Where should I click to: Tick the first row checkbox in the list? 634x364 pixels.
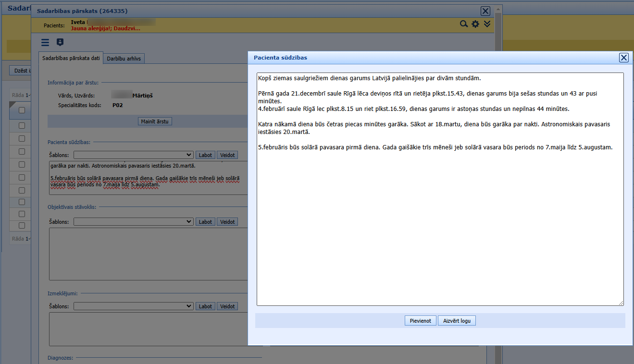(22, 125)
